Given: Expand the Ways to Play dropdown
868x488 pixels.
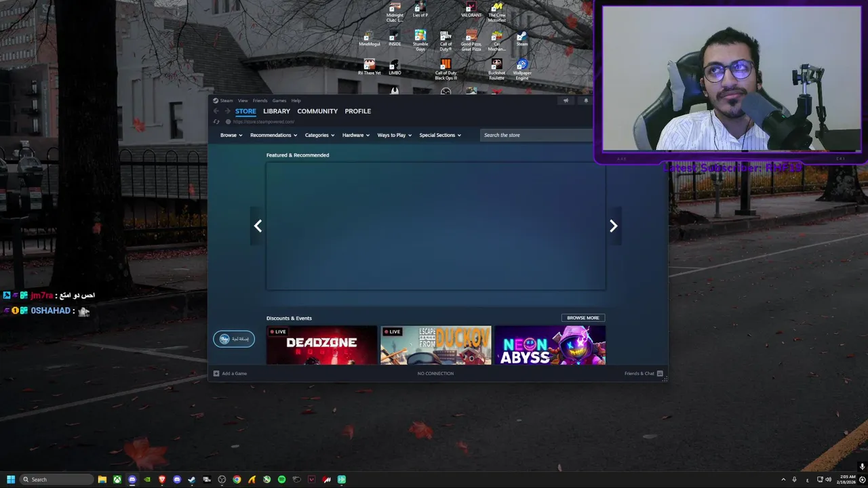Looking at the screenshot, I should click(x=395, y=135).
